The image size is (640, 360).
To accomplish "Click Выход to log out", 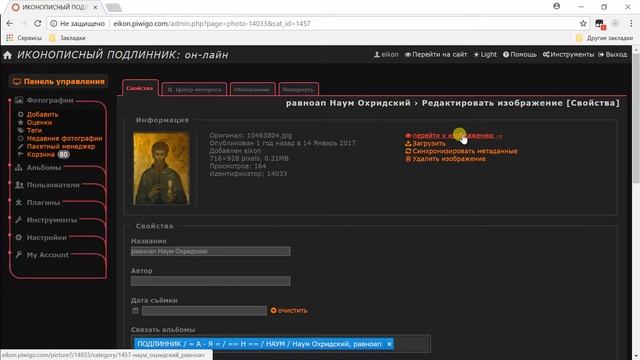I will 612,54.
